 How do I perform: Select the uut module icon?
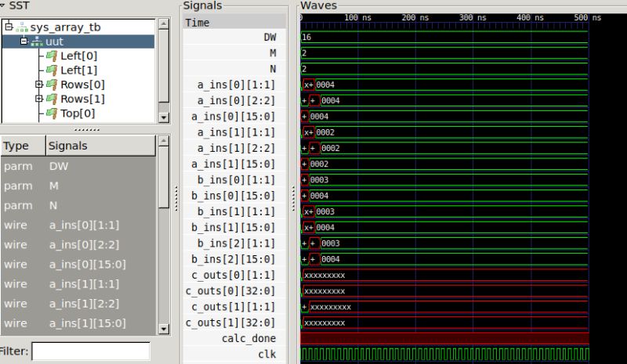point(37,41)
